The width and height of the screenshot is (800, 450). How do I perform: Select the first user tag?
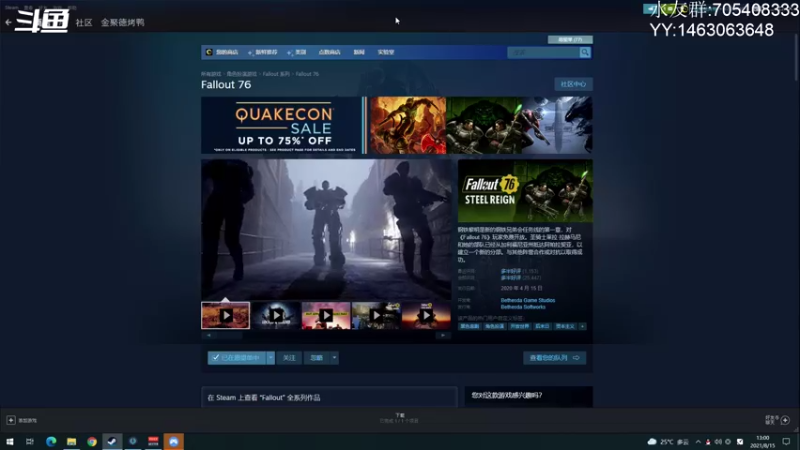[x=469, y=327]
